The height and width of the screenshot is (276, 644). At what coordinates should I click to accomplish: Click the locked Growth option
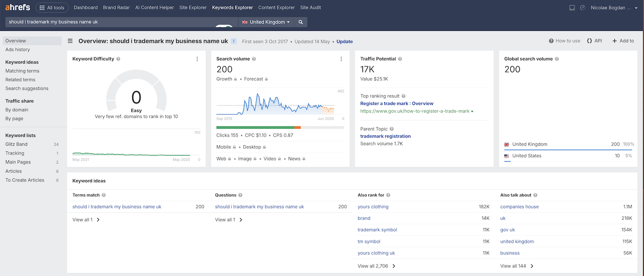pyautogui.click(x=227, y=79)
